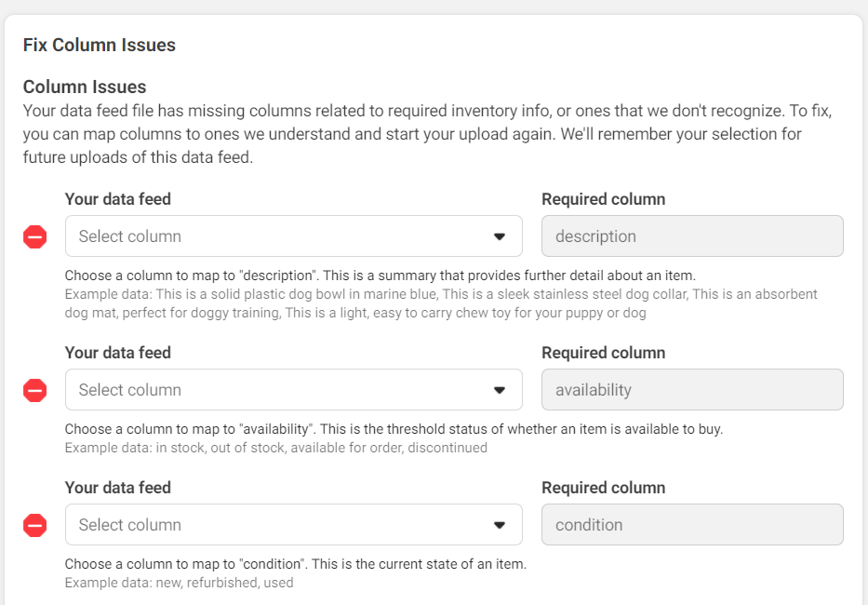Open the Select column dropdown for description
The width and height of the screenshot is (868, 605).
[293, 236]
